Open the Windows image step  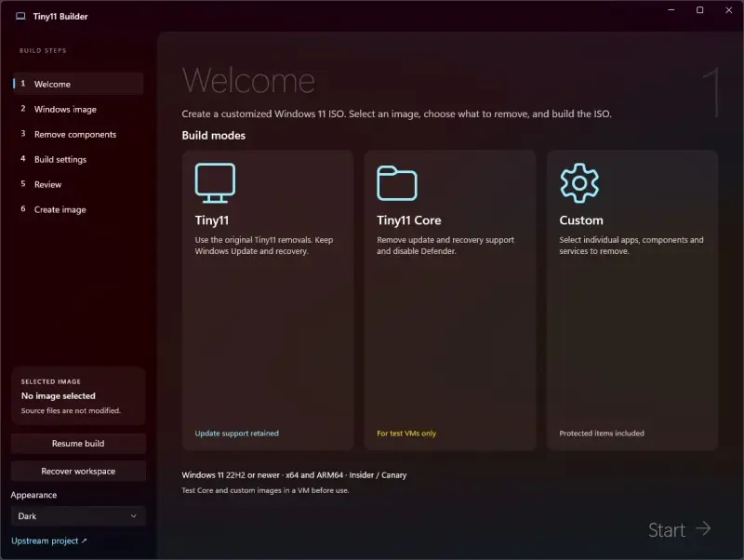[x=78, y=109]
